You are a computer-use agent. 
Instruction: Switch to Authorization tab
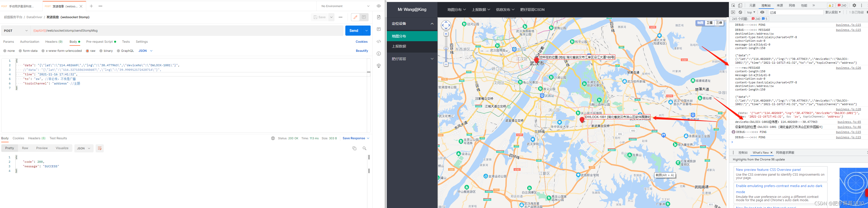tap(30, 42)
